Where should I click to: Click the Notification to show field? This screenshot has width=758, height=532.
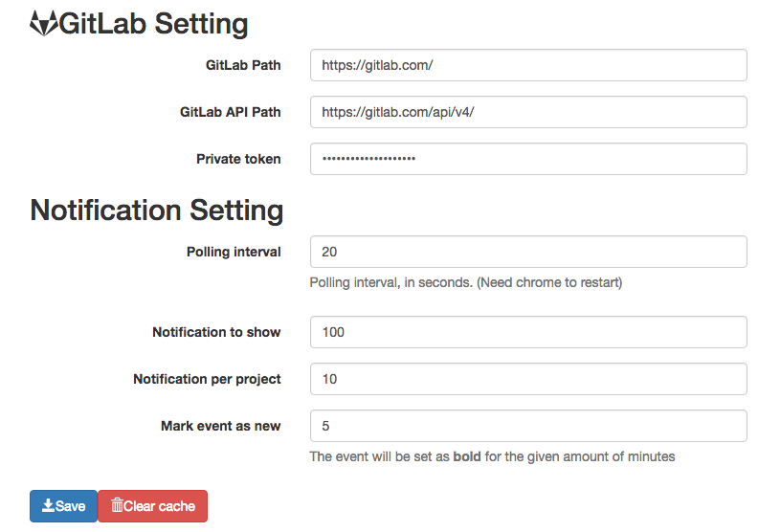528,332
